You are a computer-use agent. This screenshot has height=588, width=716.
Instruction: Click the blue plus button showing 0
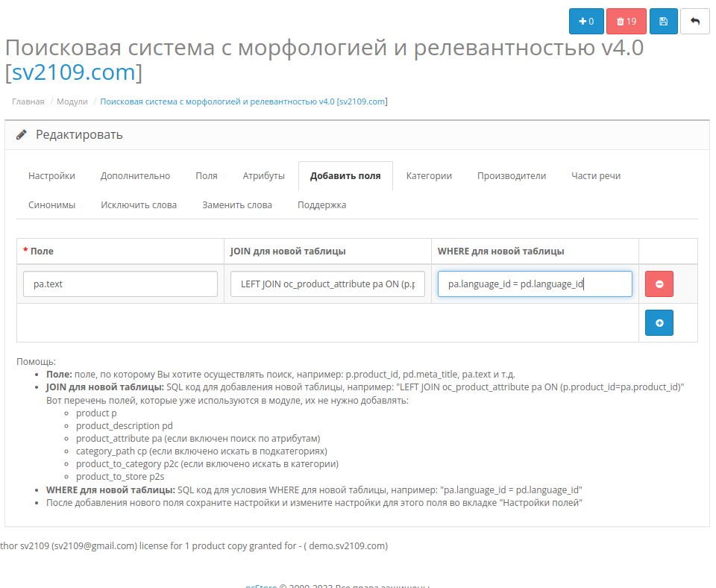click(x=585, y=22)
